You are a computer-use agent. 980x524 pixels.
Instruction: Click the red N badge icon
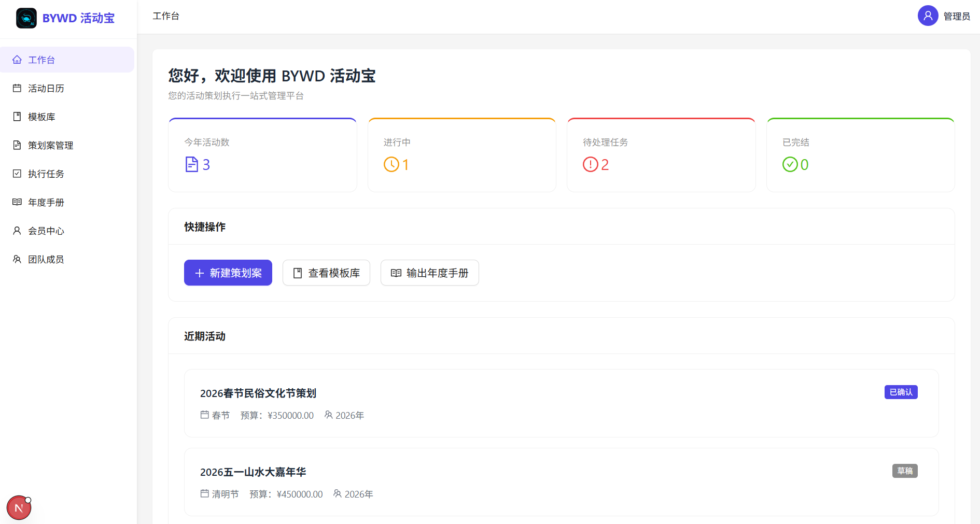[x=19, y=508]
